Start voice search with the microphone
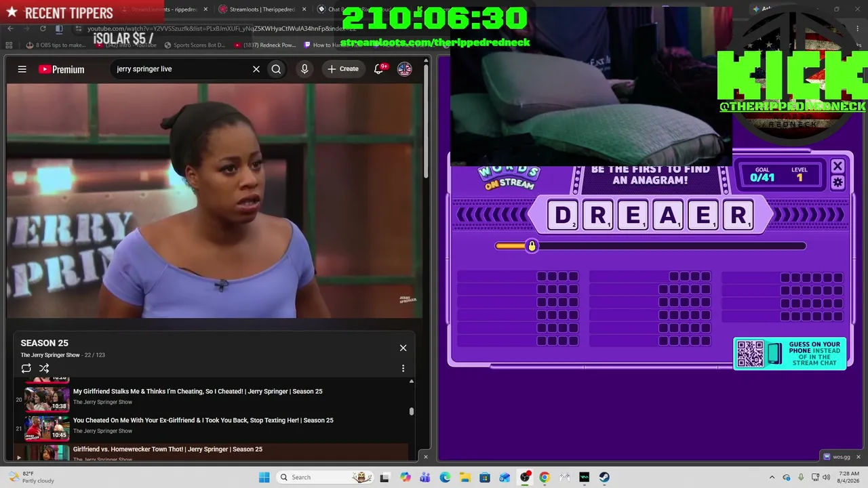Image resolution: width=868 pixels, height=488 pixels. (x=304, y=69)
